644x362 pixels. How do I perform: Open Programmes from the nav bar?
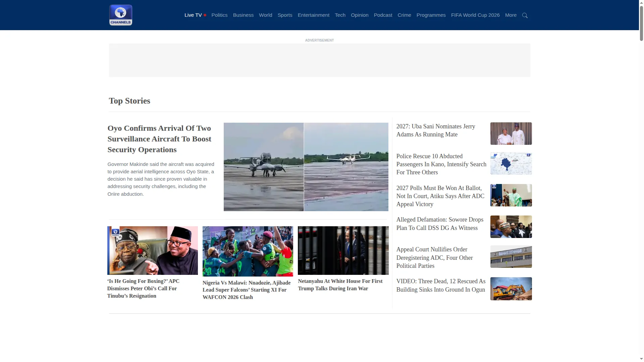coord(431,15)
